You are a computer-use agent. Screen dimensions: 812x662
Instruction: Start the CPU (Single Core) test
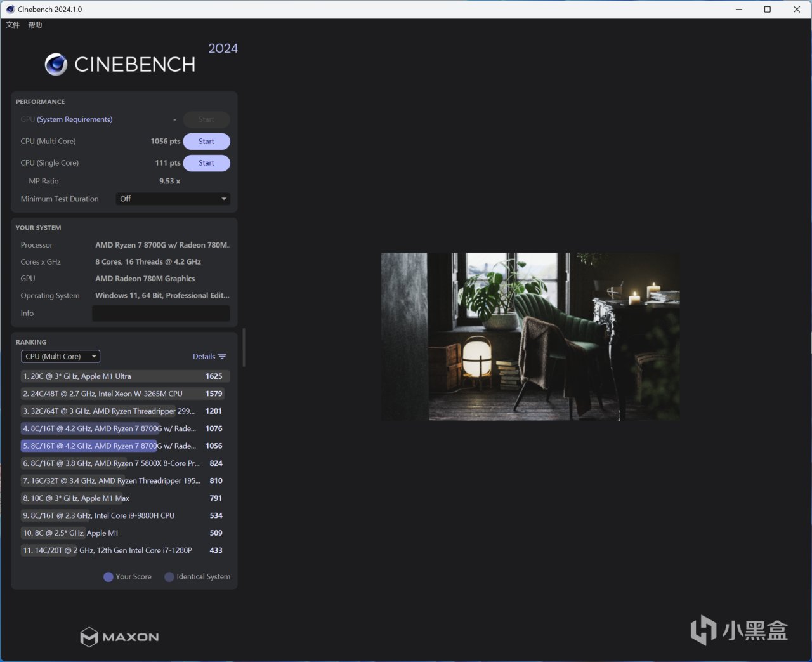point(206,163)
